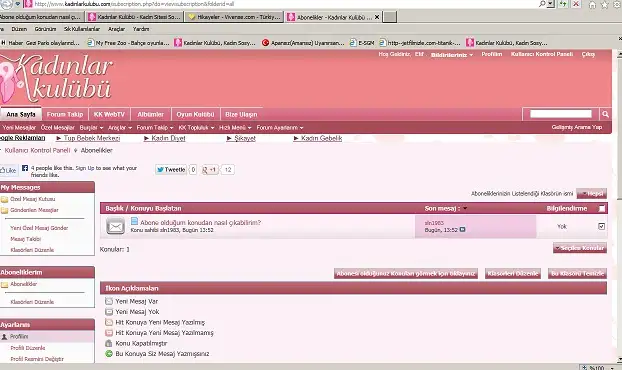Click Yeni Mesaj Var legend icon
622x370 pixels.
109,301
